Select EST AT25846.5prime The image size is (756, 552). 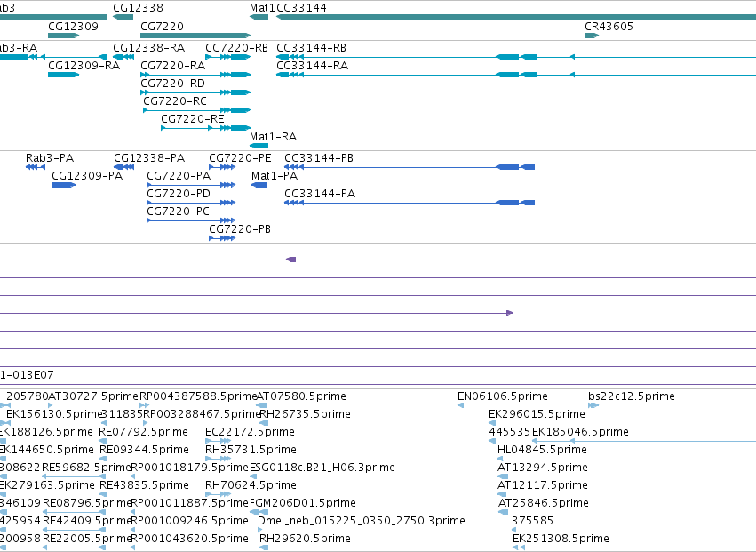[544, 503]
